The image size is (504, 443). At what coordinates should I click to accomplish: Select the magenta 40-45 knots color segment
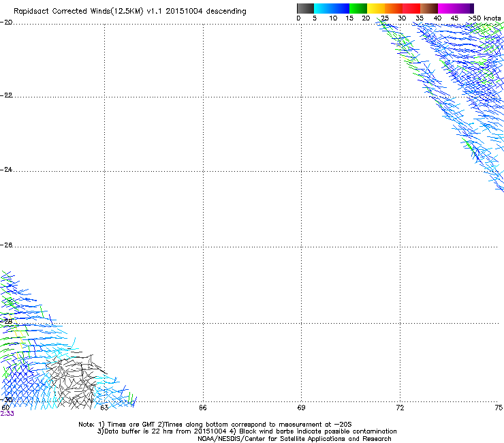[454, 8]
